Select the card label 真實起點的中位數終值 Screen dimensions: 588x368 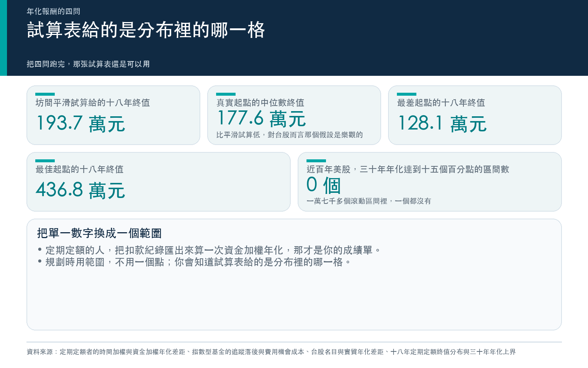click(x=260, y=103)
